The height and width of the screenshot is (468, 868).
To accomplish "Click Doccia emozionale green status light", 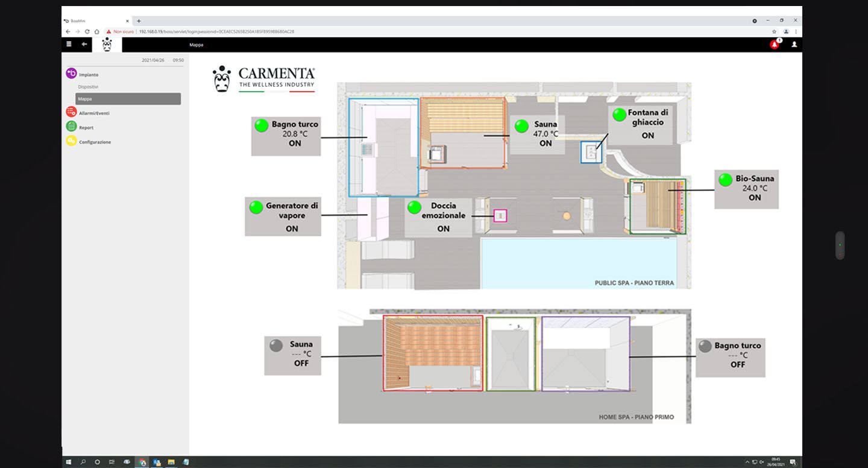I will click(x=414, y=207).
